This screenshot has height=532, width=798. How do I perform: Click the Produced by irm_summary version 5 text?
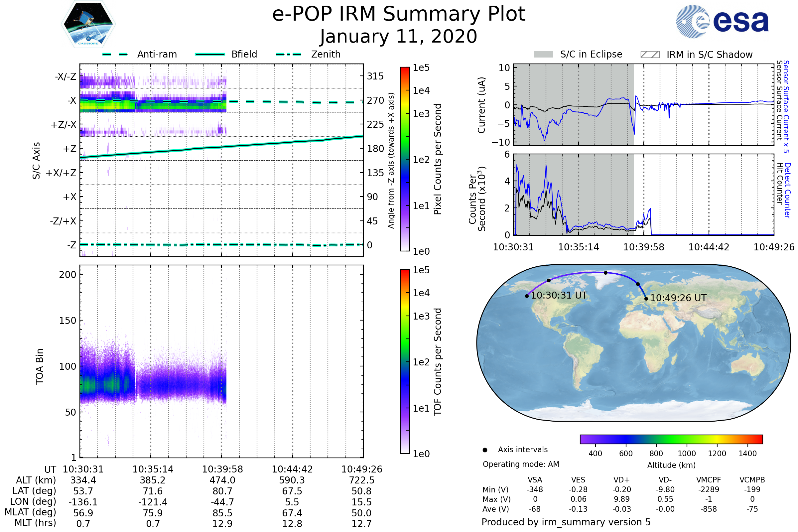coord(566,522)
